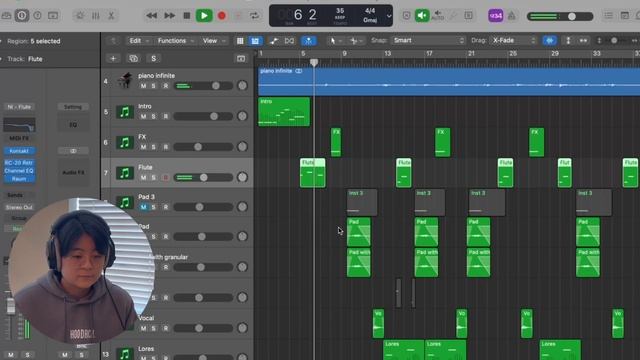
Task: Toggle the blue Catch Playhead button
Action: point(308,40)
